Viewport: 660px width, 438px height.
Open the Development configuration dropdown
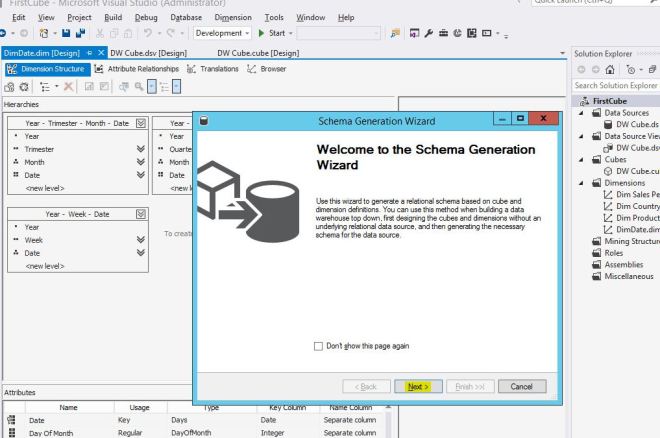pyautogui.click(x=220, y=34)
